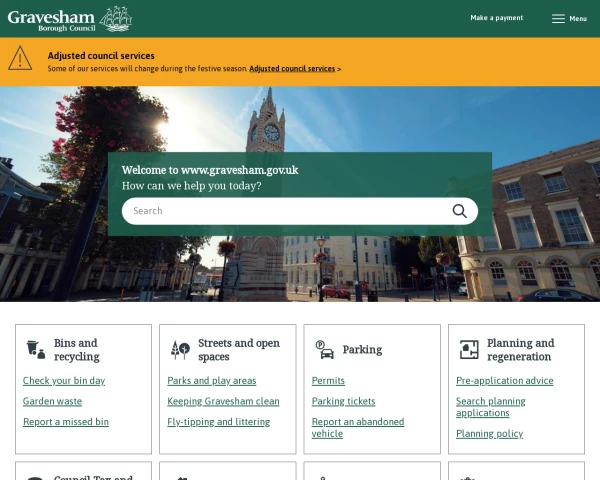Image resolution: width=600 pixels, height=480 pixels.
Task: Open Fly-tipping and littering link
Action: click(218, 421)
